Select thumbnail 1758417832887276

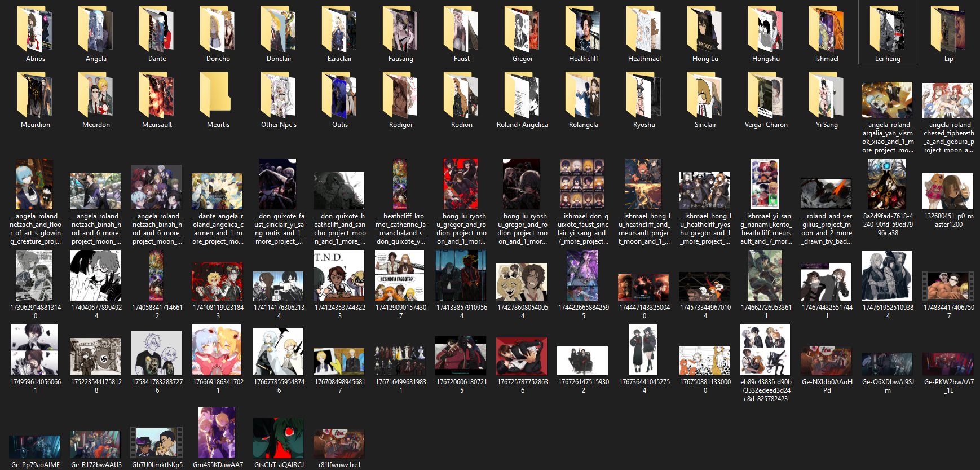(157, 353)
